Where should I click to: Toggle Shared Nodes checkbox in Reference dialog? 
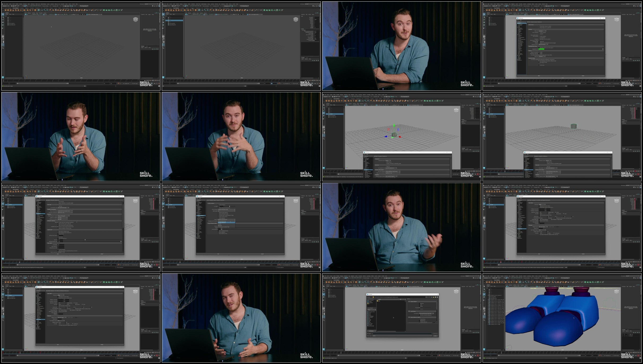point(419,319)
